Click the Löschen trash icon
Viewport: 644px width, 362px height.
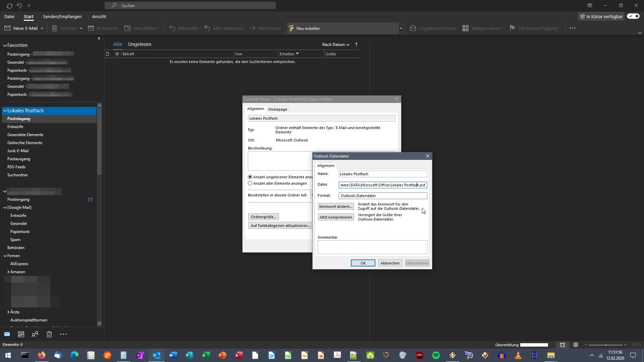click(54, 28)
